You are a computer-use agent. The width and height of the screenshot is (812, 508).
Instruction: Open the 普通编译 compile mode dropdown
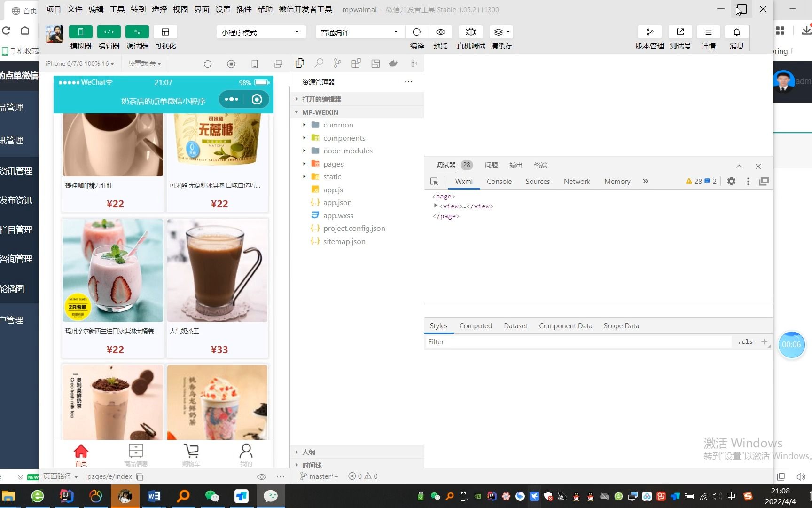click(360, 32)
